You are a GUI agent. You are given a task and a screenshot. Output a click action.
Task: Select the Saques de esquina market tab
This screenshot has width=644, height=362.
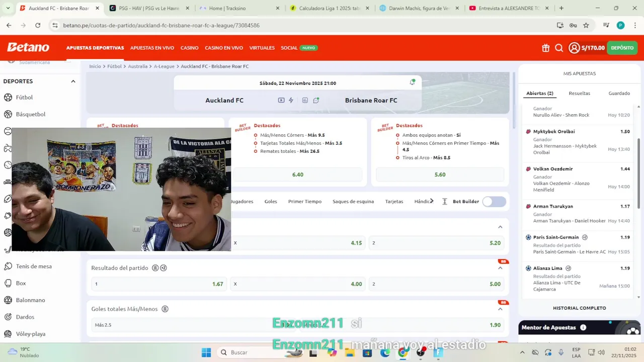click(x=353, y=202)
